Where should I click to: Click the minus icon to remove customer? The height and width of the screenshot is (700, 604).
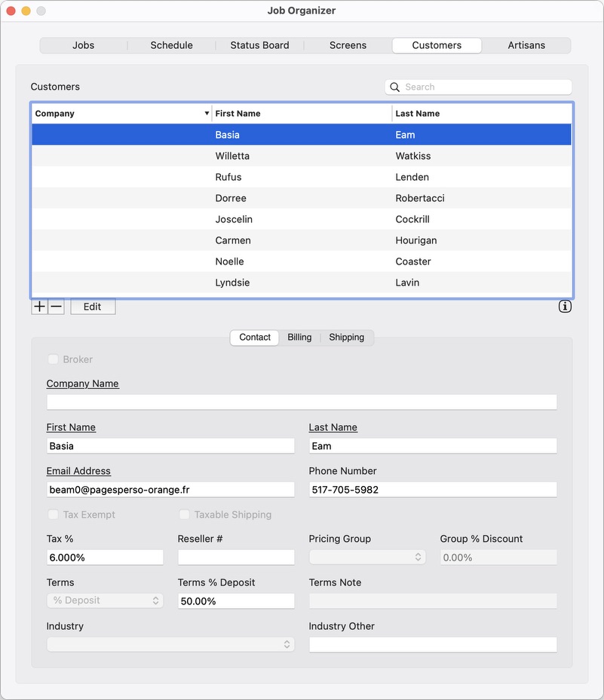(x=56, y=307)
